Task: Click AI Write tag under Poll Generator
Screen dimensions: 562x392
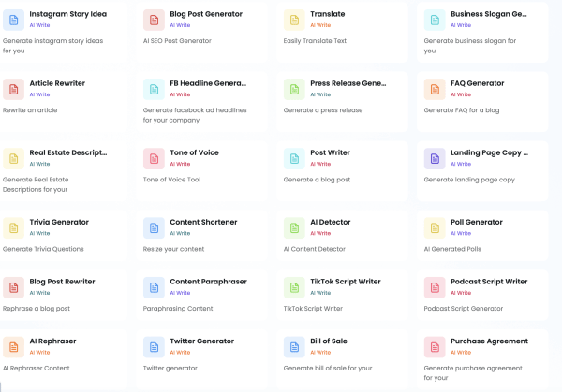Action: click(461, 233)
